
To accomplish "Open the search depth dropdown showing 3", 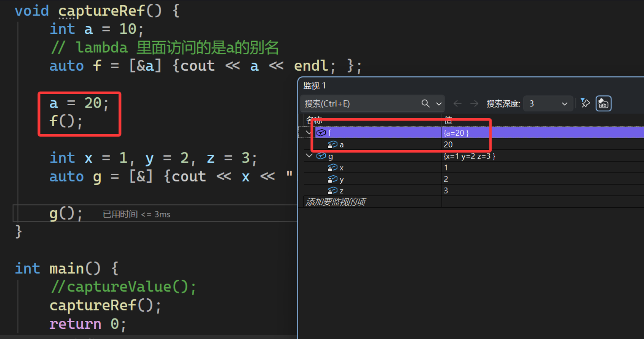I will click(x=548, y=103).
